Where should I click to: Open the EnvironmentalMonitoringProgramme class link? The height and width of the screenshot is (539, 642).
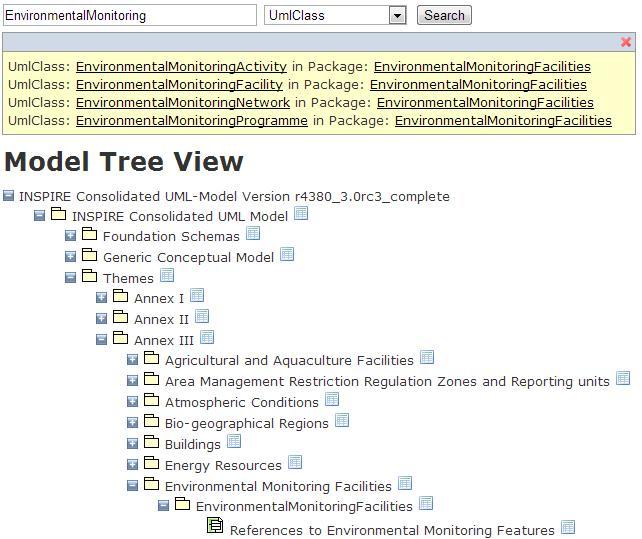191,121
